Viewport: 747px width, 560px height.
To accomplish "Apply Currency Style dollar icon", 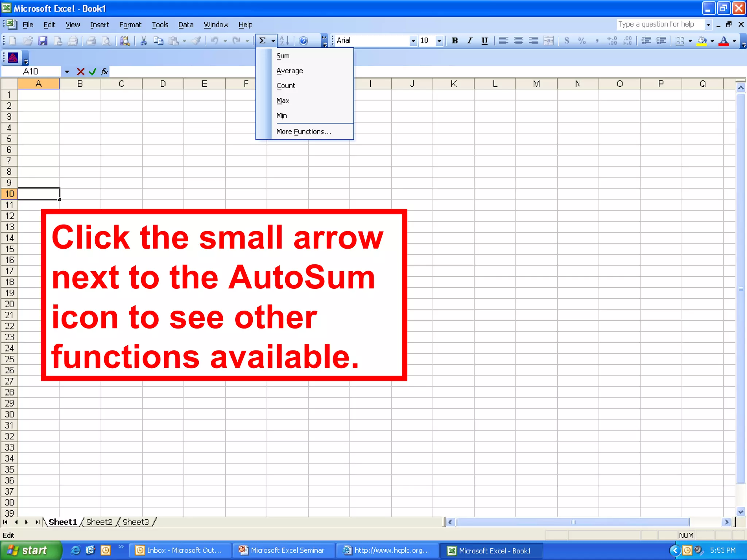I will (566, 41).
